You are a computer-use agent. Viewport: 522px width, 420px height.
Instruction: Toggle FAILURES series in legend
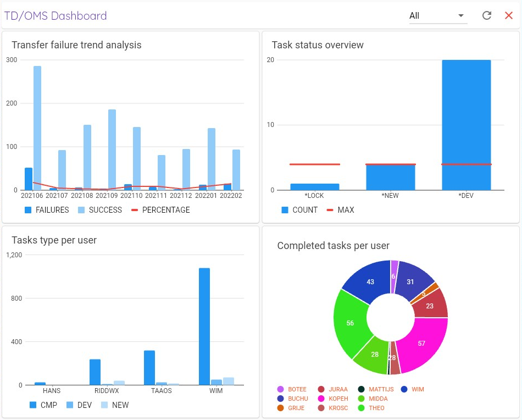coord(47,210)
